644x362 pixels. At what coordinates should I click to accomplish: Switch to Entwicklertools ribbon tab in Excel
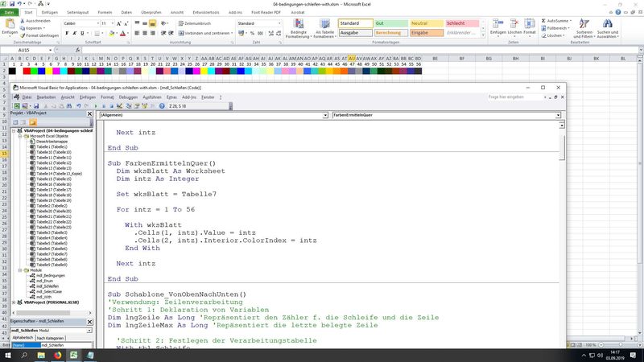[206, 12]
